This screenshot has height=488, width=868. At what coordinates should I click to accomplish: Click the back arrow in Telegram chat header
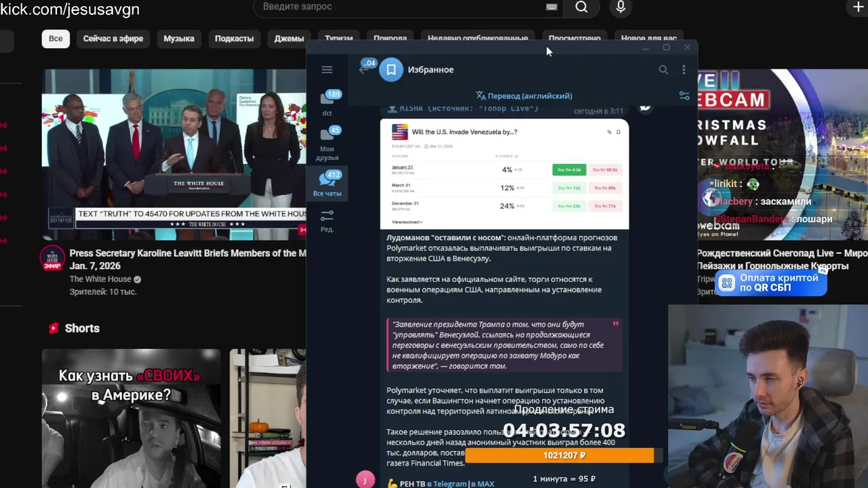tap(363, 70)
